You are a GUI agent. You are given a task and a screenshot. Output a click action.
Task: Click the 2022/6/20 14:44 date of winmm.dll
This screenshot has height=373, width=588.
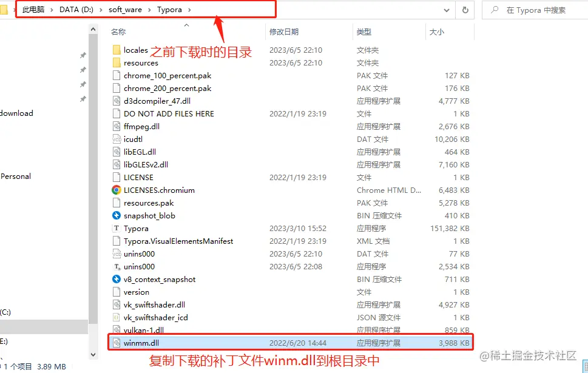(298, 343)
